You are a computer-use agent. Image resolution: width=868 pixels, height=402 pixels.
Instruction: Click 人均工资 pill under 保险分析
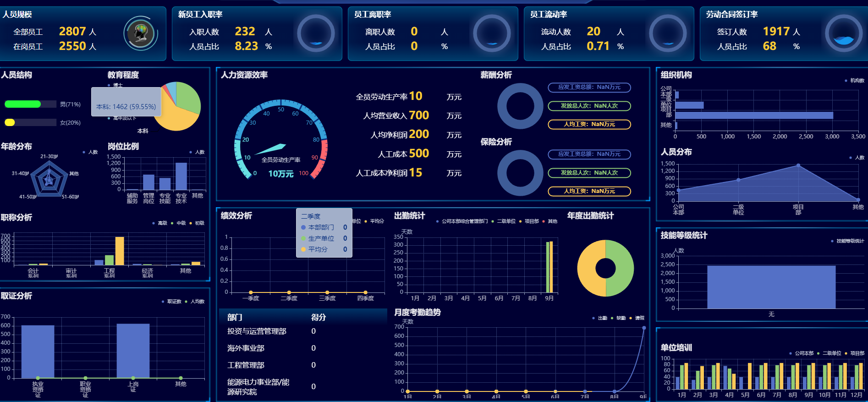pos(589,191)
